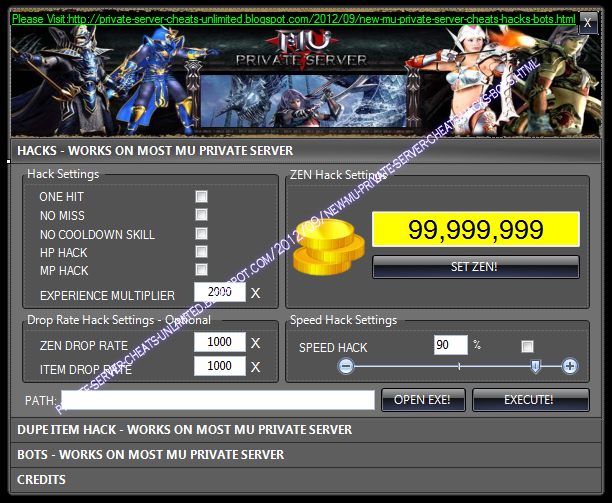The image size is (612, 503).
Task: Open the Please Visit blogspot link
Action: click(x=294, y=19)
